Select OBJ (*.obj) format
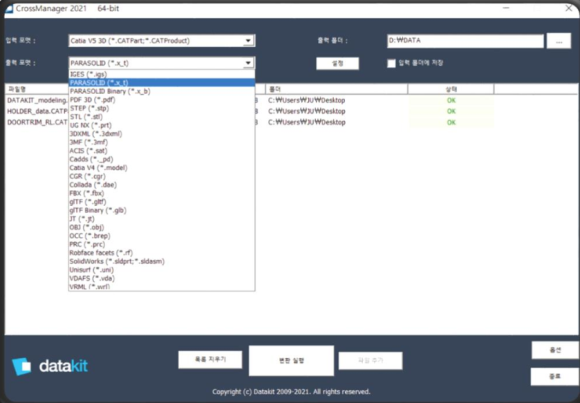The image size is (580, 403). 162,227
